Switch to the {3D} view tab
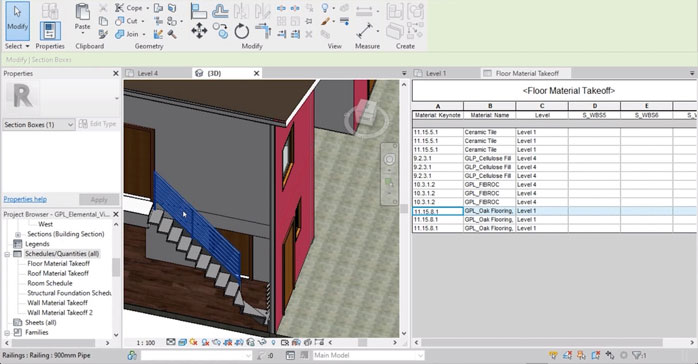This screenshot has width=698, height=364. click(214, 73)
